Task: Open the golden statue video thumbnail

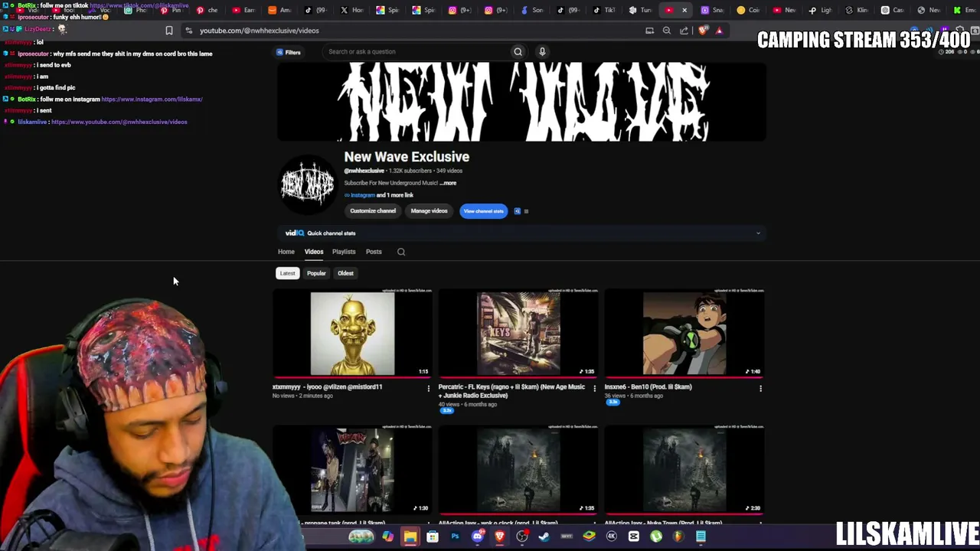Action: point(352,334)
